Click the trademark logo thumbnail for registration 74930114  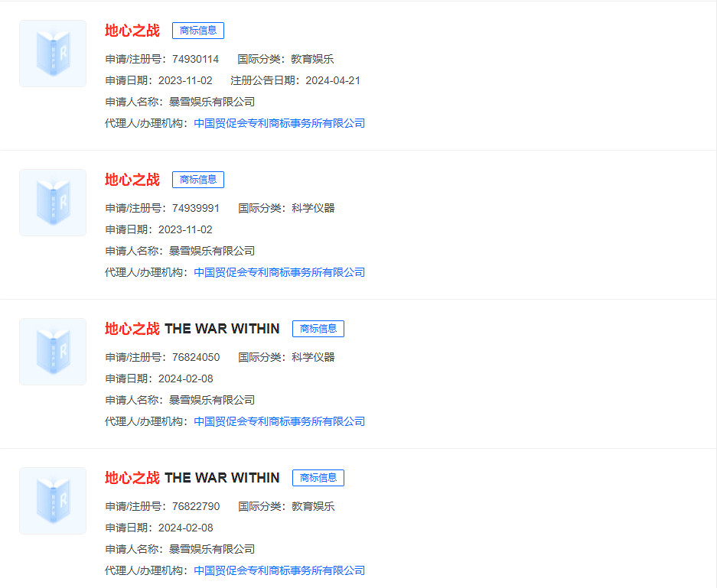(52, 54)
